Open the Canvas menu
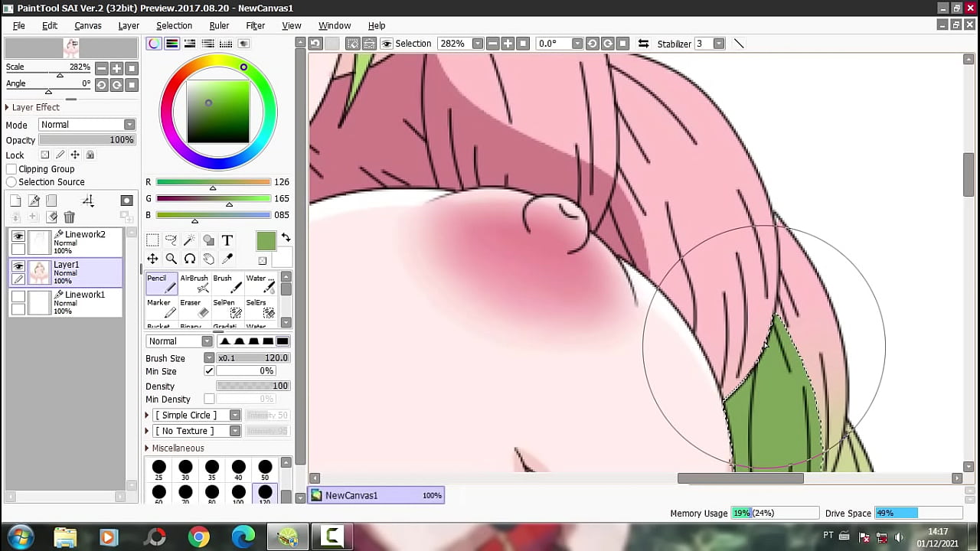This screenshot has width=980, height=551. [87, 25]
